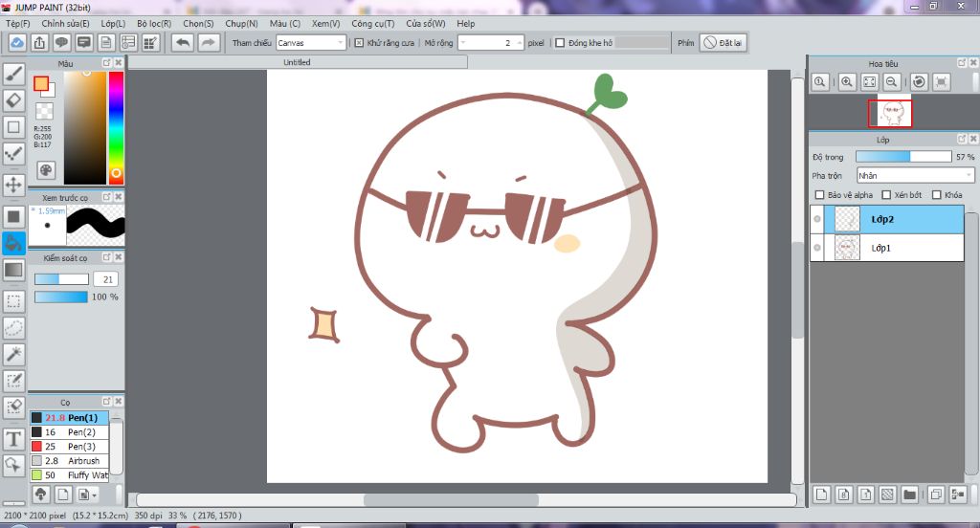Select the object operation tool
Viewport: 980px width, 528px height.
pos(13,465)
